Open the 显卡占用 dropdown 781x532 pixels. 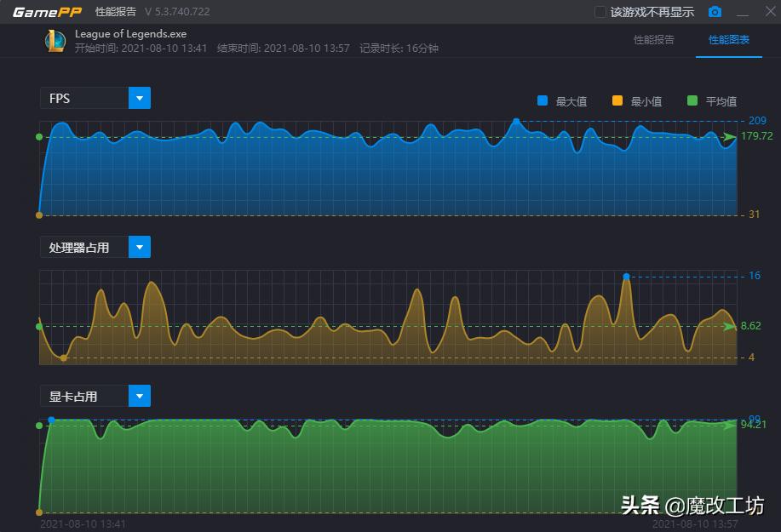pos(139,395)
